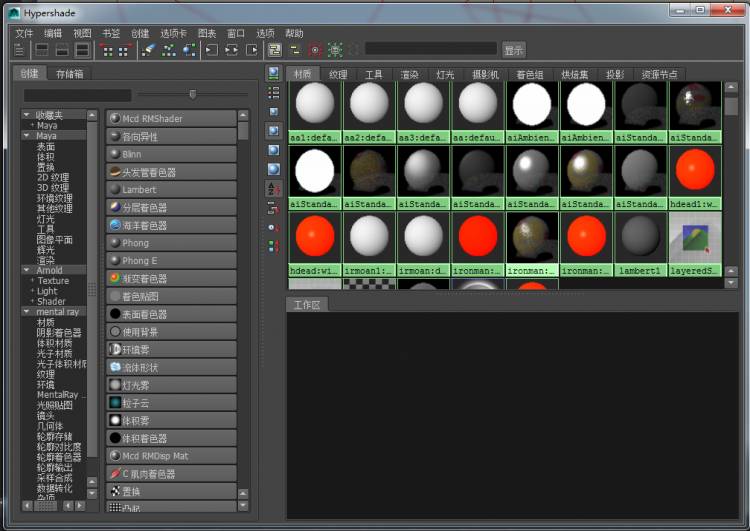Sort swatches by type side icon
The height and width of the screenshot is (531, 750).
(273, 208)
